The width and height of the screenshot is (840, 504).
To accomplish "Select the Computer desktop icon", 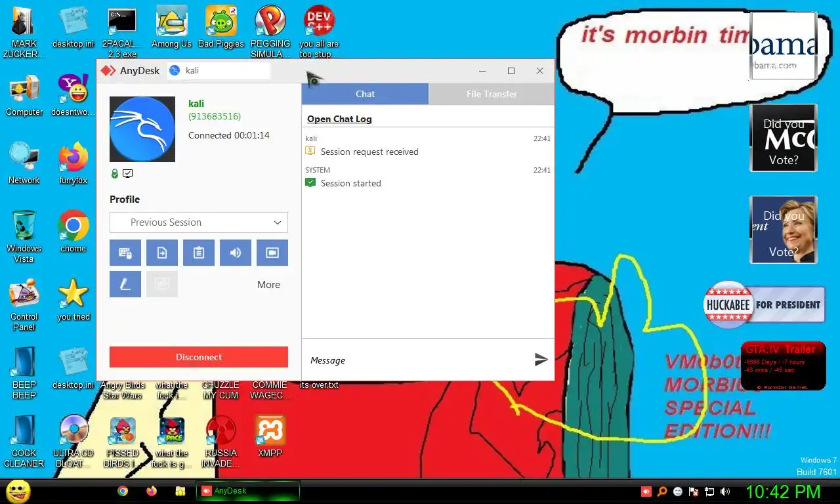I will click(24, 96).
